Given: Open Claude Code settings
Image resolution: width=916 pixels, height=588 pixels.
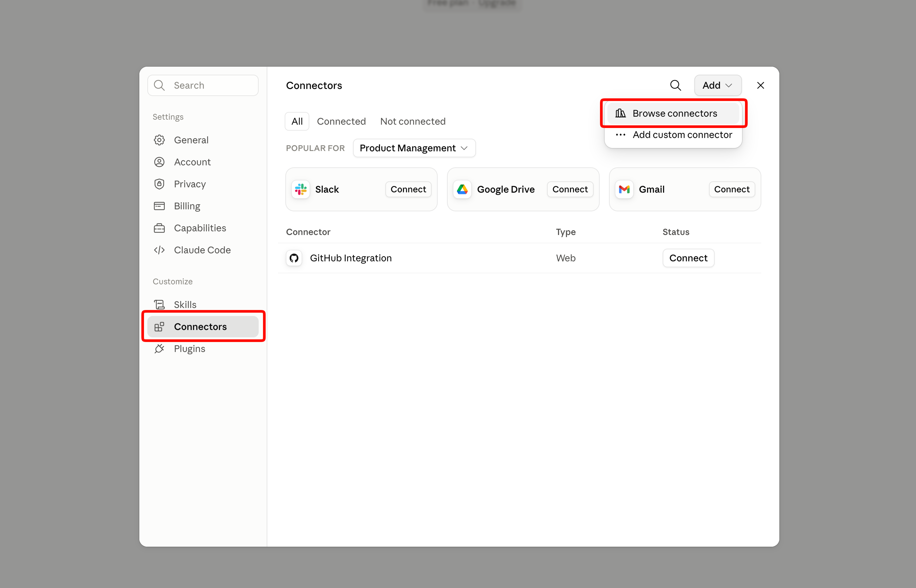Looking at the screenshot, I should 203,250.
